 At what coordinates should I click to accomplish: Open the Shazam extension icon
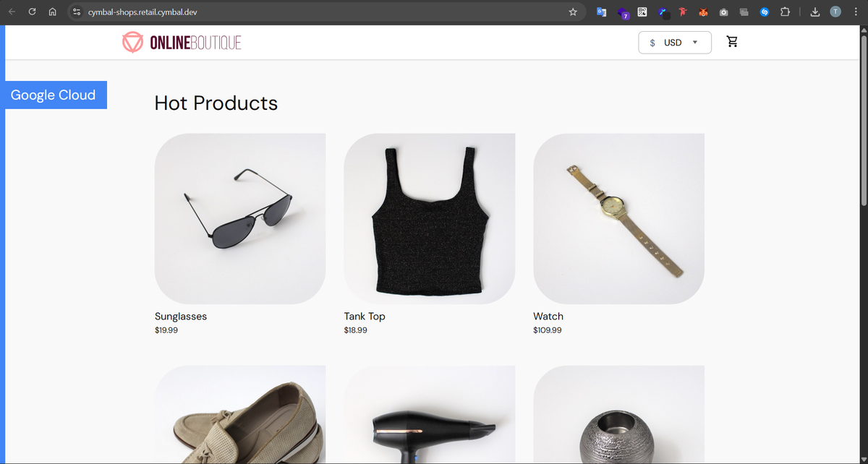click(x=765, y=12)
